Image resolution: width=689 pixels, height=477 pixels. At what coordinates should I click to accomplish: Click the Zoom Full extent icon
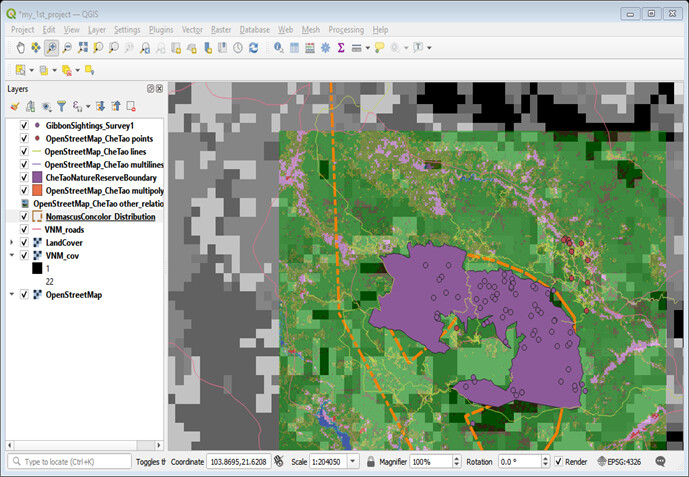pyautogui.click(x=83, y=47)
